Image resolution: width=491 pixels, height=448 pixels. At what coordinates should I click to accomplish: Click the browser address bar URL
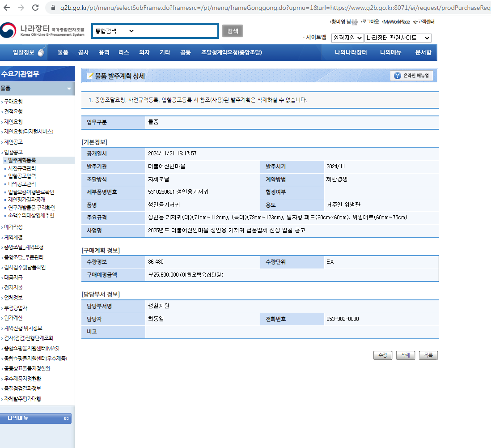click(275, 8)
